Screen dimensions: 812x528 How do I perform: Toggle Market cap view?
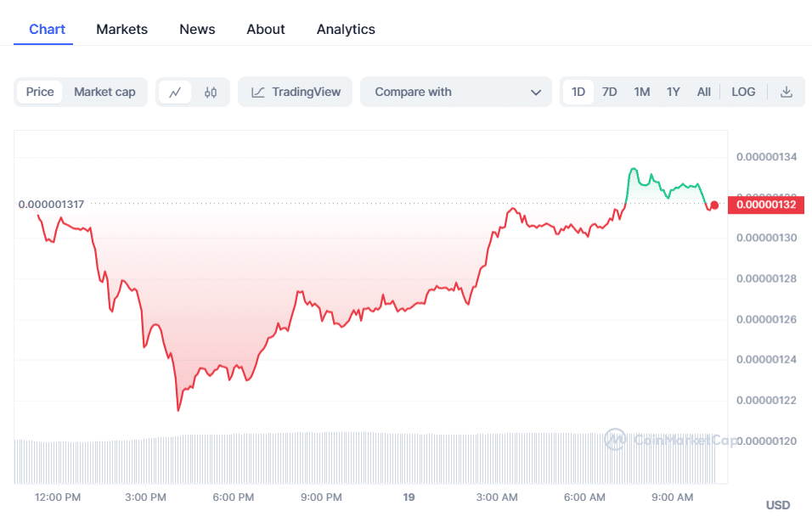pyautogui.click(x=104, y=93)
